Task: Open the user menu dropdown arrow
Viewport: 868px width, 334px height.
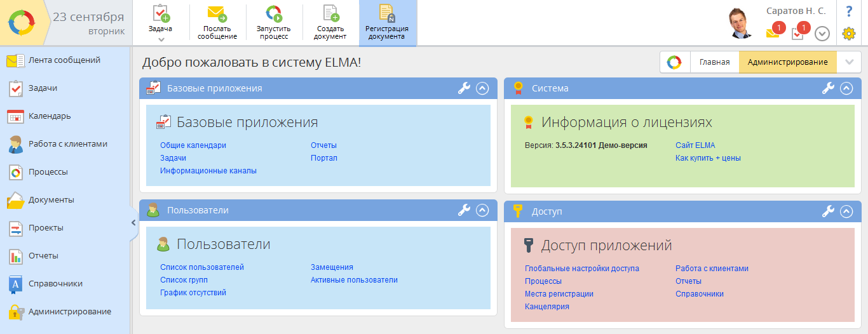Action: (822, 34)
